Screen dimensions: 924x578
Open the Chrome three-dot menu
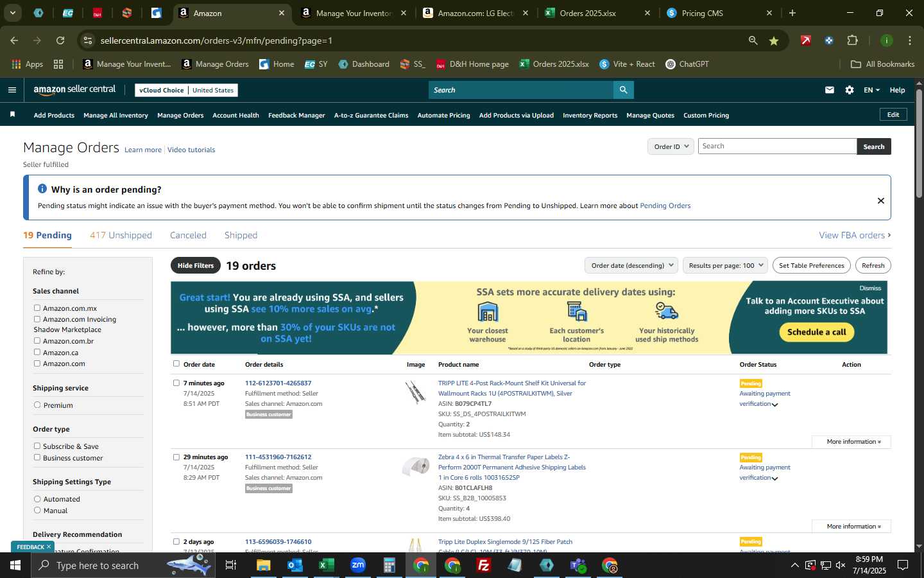tap(910, 40)
